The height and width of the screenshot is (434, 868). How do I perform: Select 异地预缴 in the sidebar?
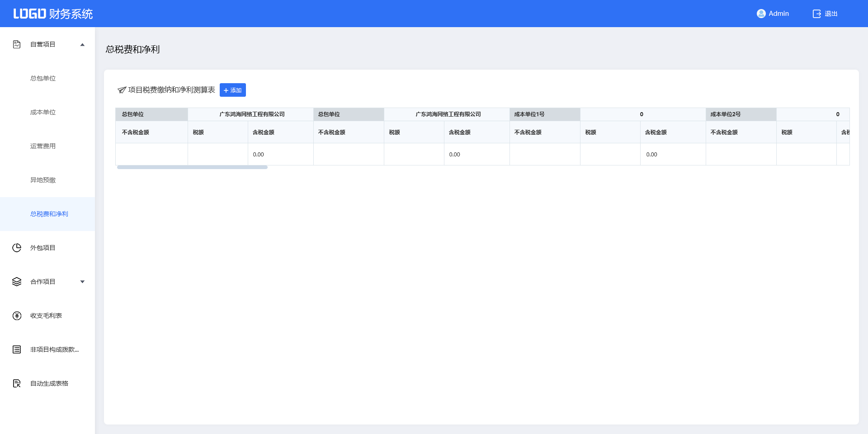point(43,180)
